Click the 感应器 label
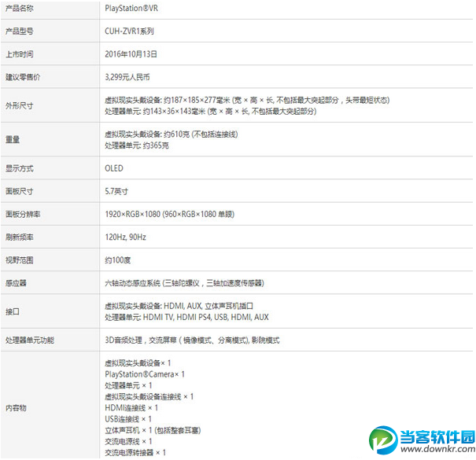Viewport: 476px width, 460px height. point(16,283)
